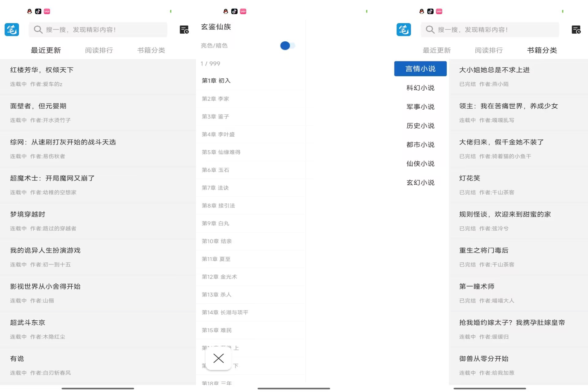Click the pen logo on the 书籍分类 screen
Image resolution: width=588 pixels, height=392 pixels.
[x=403, y=29]
